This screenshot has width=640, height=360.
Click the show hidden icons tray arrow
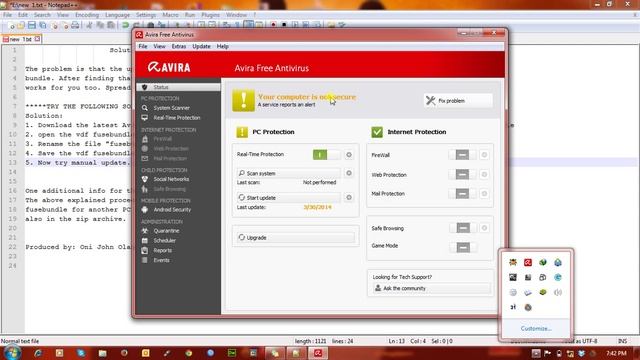click(536, 353)
